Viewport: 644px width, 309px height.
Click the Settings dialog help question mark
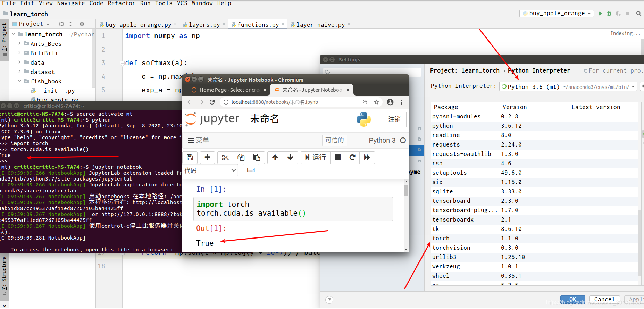click(329, 300)
